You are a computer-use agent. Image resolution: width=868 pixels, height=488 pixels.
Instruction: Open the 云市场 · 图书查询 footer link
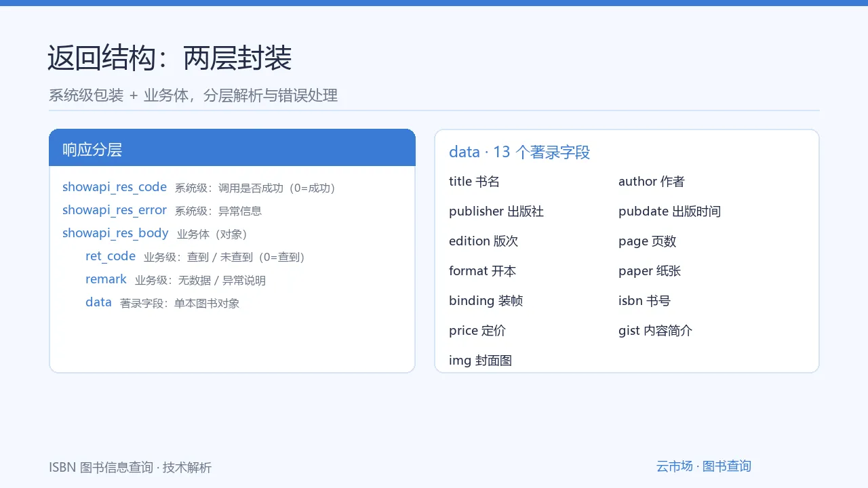tap(704, 466)
